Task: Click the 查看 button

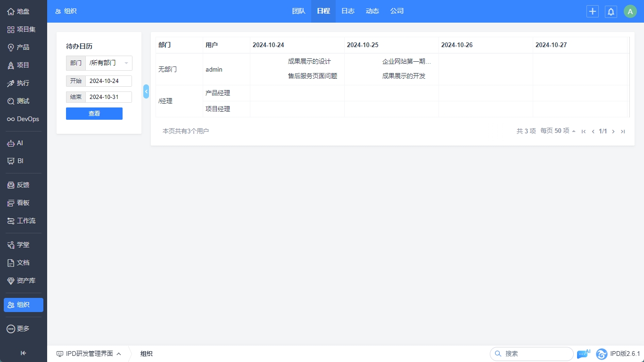Action: [x=94, y=114]
